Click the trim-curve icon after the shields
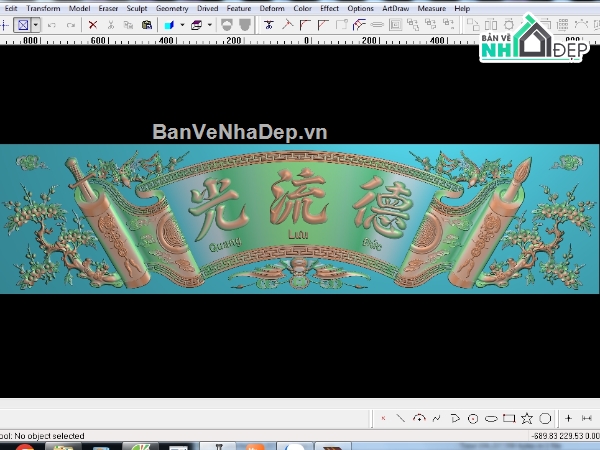 [269, 25]
